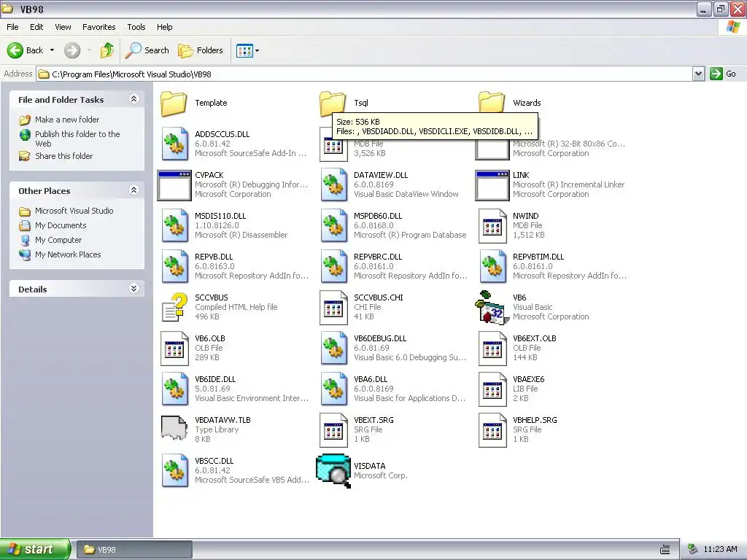The height and width of the screenshot is (560, 747).
Task: Click the keyboard icon in system tray
Action: (x=665, y=550)
